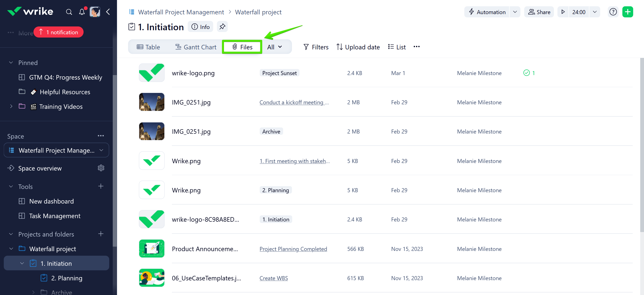Open help question mark icon

(x=613, y=12)
